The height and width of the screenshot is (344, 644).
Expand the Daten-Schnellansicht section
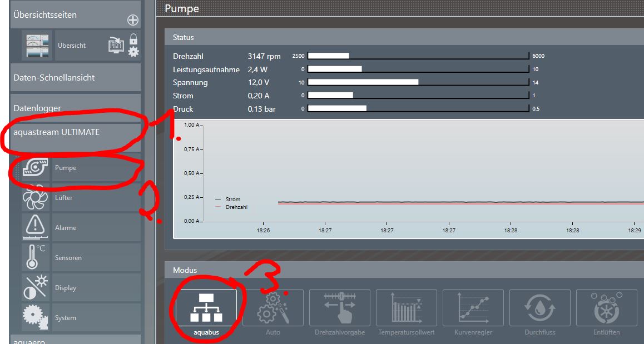75,78
